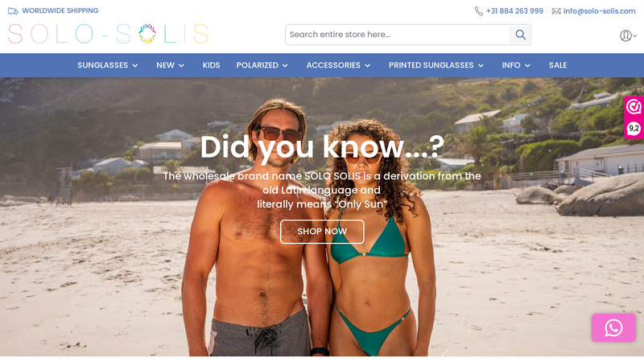The height and width of the screenshot is (362, 644).
Task: Expand the Sunglasses menu chevron
Action: tap(135, 66)
